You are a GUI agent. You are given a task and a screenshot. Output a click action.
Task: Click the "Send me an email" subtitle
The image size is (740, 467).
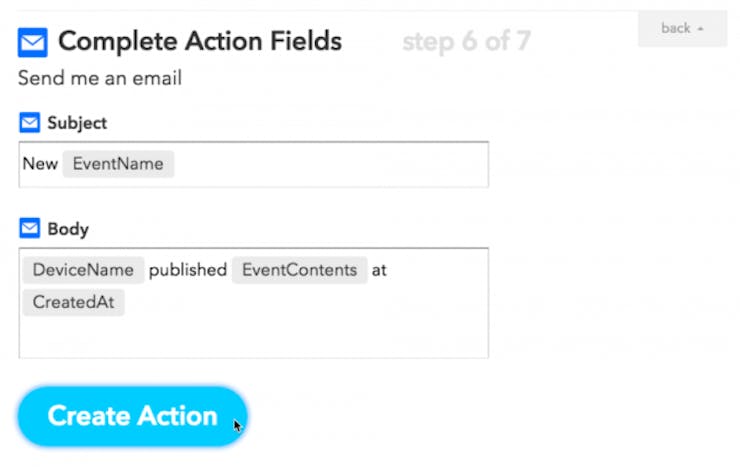[x=100, y=78]
